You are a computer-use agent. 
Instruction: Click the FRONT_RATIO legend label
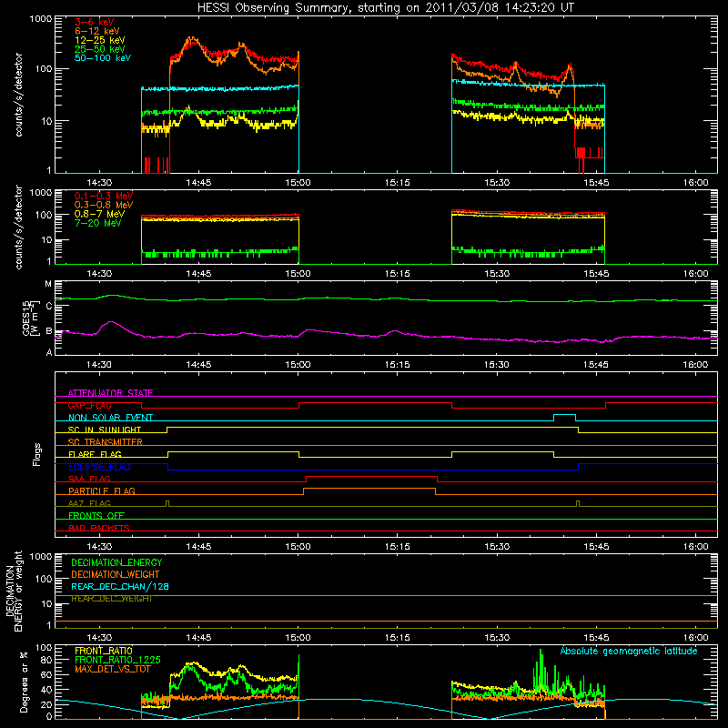tap(104, 651)
